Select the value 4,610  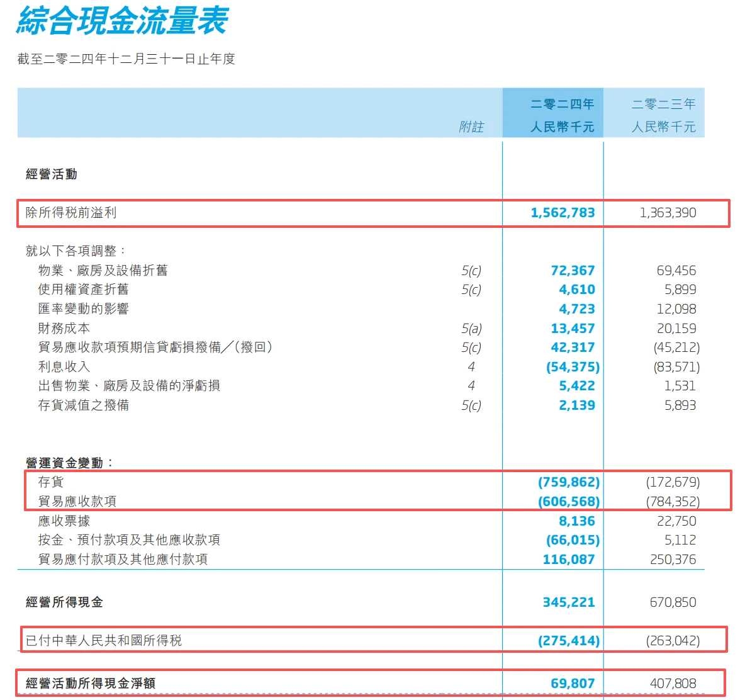577,290
